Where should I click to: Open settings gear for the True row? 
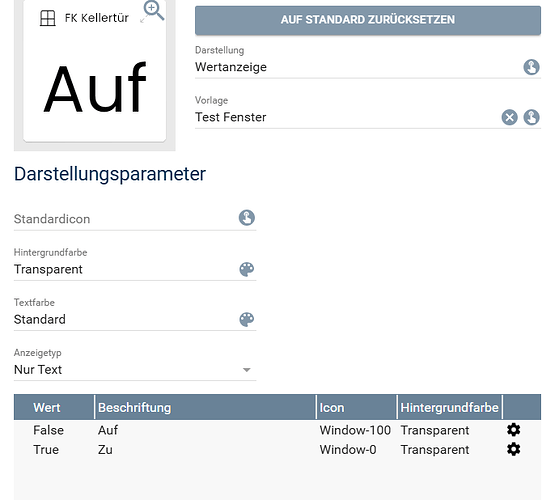coord(513,449)
